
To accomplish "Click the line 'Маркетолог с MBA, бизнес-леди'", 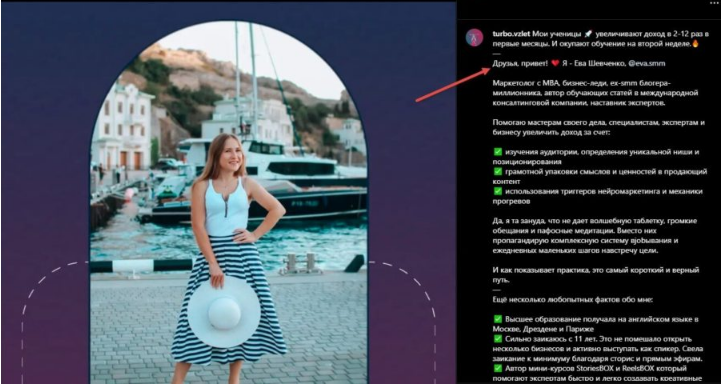I will tap(582, 83).
